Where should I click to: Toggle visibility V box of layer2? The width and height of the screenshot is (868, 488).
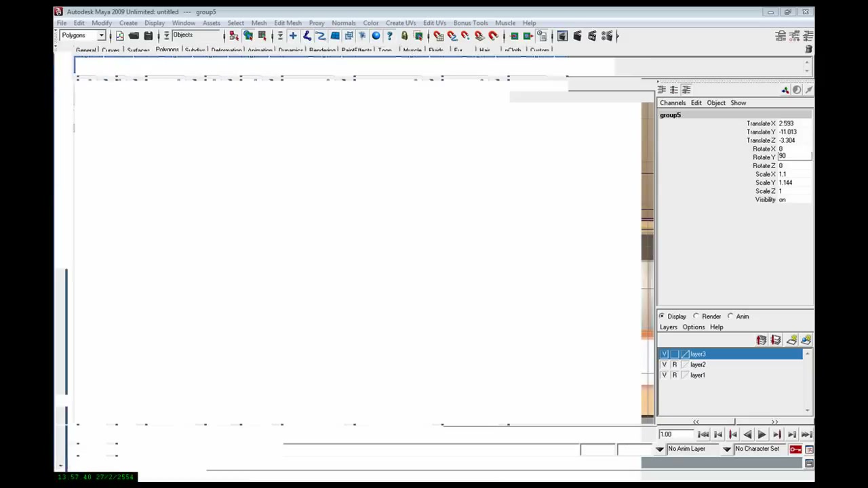click(665, 365)
